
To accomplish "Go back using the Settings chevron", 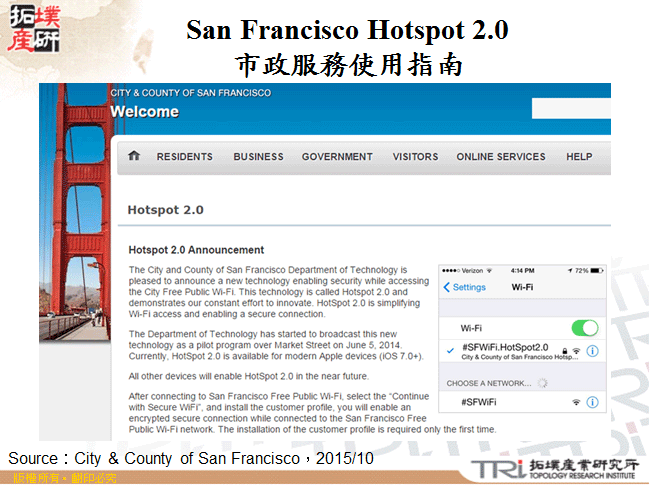I will pos(446,287).
